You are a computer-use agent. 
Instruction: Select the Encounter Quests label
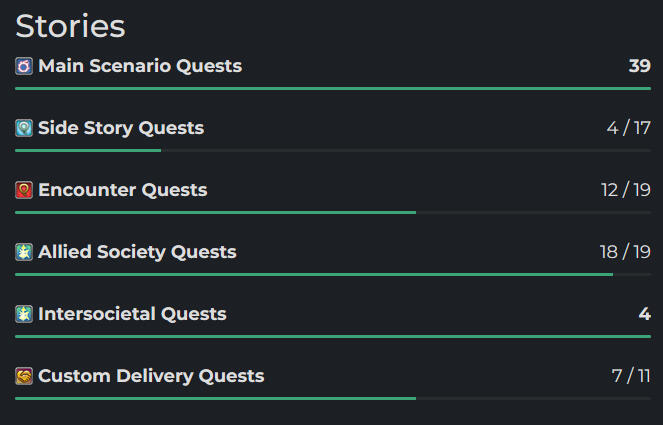point(123,190)
